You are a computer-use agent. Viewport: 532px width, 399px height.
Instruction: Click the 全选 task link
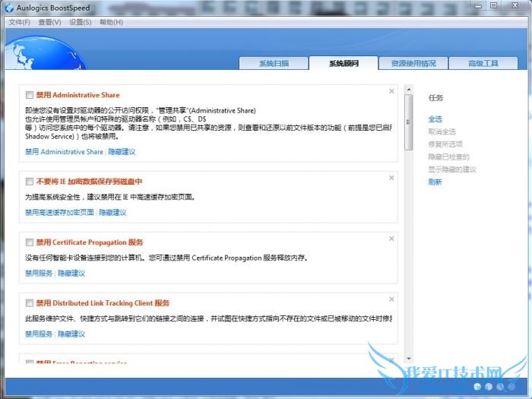pyautogui.click(x=435, y=119)
